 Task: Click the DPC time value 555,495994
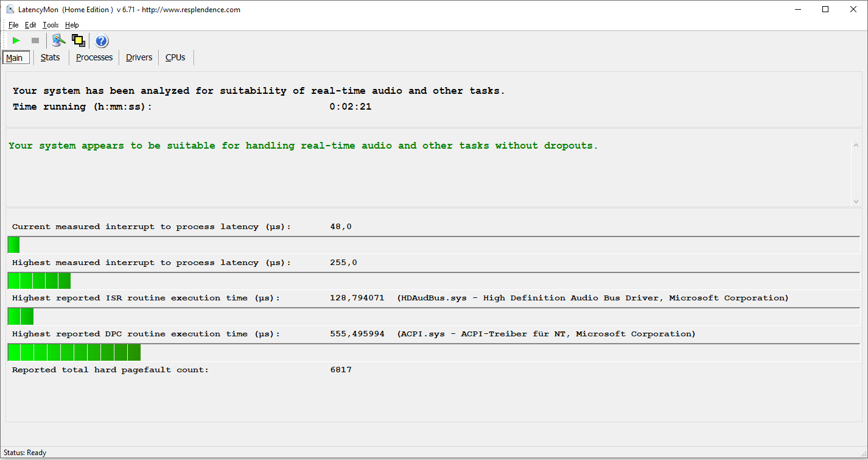[357, 334]
